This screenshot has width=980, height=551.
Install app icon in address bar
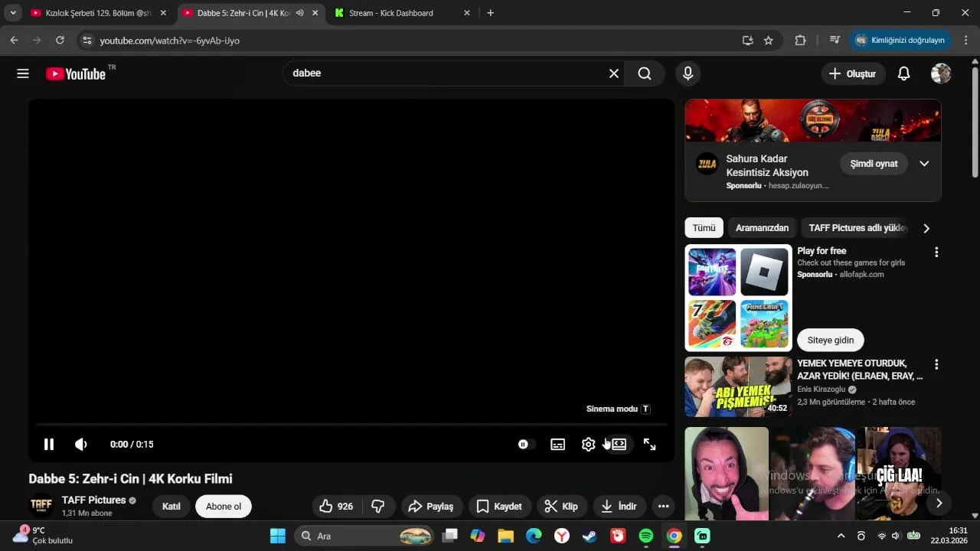click(747, 41)
